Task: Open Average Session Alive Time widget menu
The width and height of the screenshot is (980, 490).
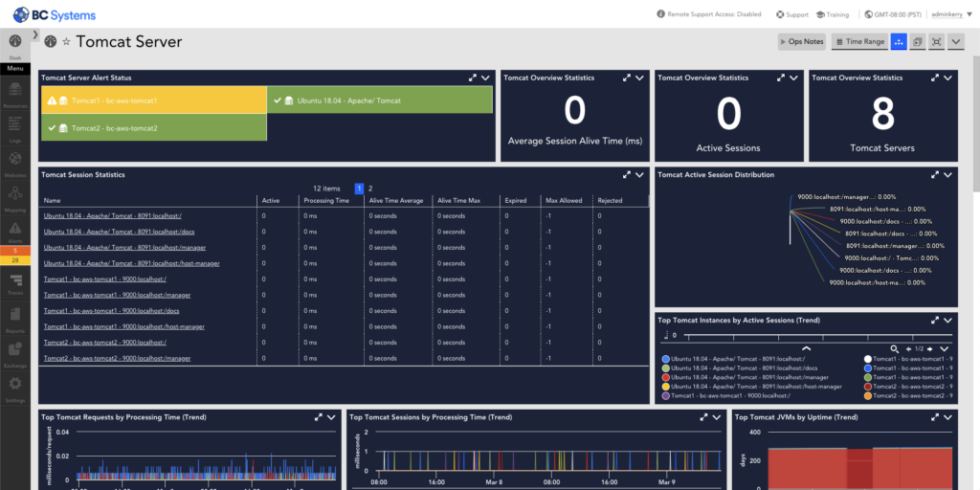Action: coord(639,78)
